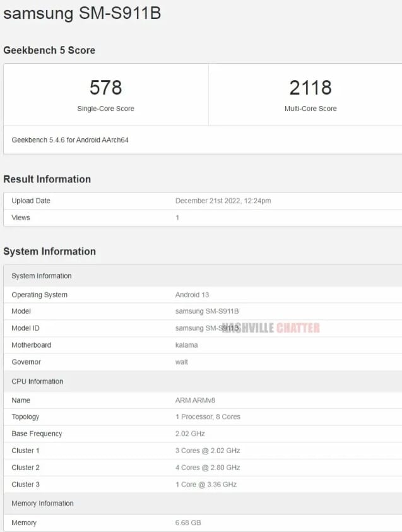
Task: Select the '1 Processor, 8 Cores' value
Action: (x=208, y=417)
